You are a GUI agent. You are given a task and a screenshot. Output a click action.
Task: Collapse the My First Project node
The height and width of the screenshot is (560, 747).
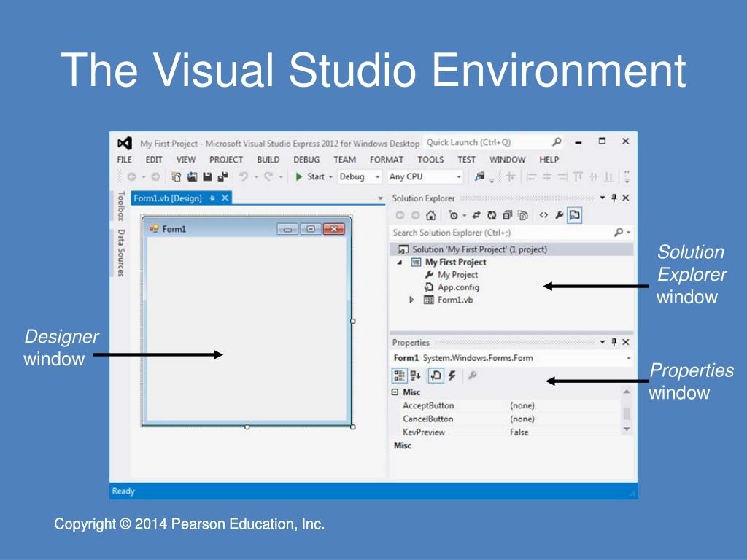(x=399, y=262)
